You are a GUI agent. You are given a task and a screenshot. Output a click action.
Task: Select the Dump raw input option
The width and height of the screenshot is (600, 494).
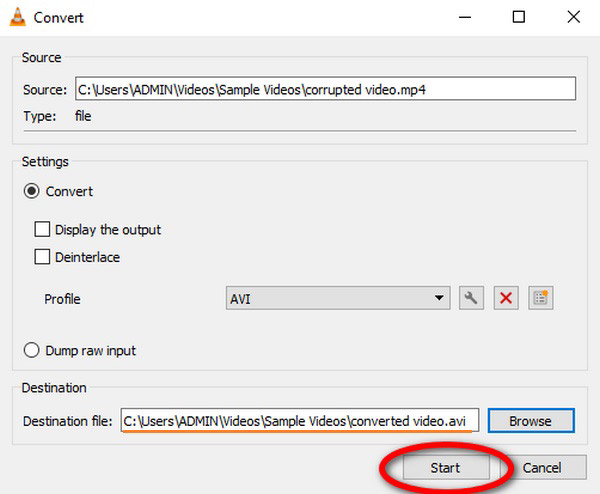(x=31, y=350)
